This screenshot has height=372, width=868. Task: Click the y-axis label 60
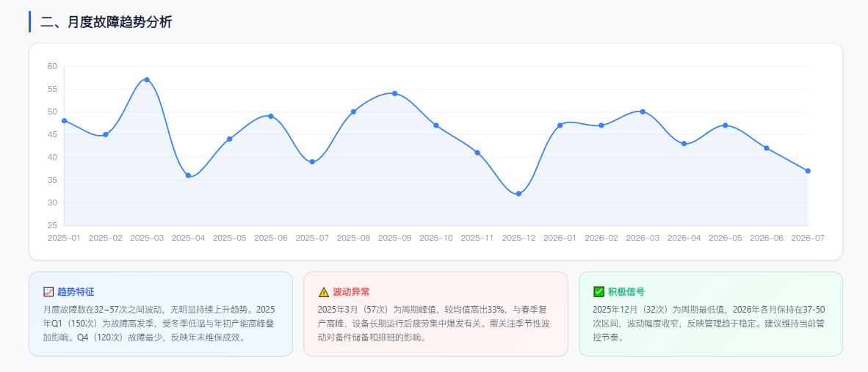coord(53,66)
